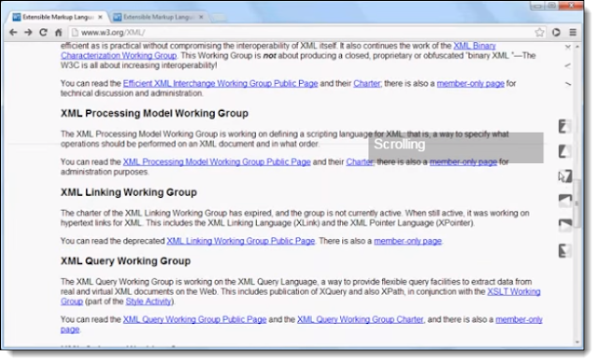Click the XML Linking Working Group heading

pyautogui.click(x=129, y=192)
